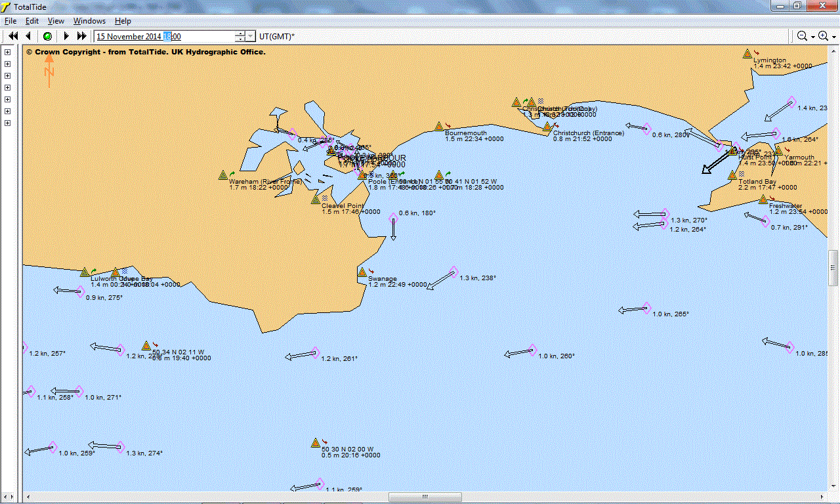
Task: Click the Cleavel Point tide marker
Action: 316,199
